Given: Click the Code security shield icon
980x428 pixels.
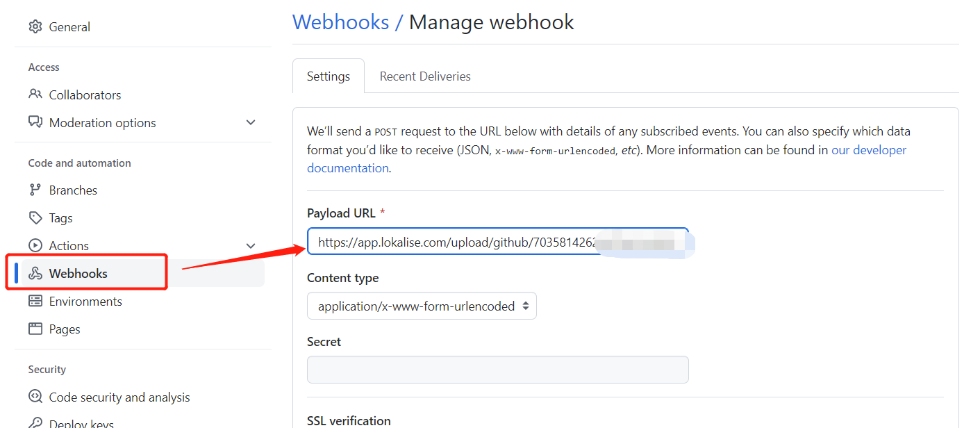Looking at the screenshot, I should [35, 397].
